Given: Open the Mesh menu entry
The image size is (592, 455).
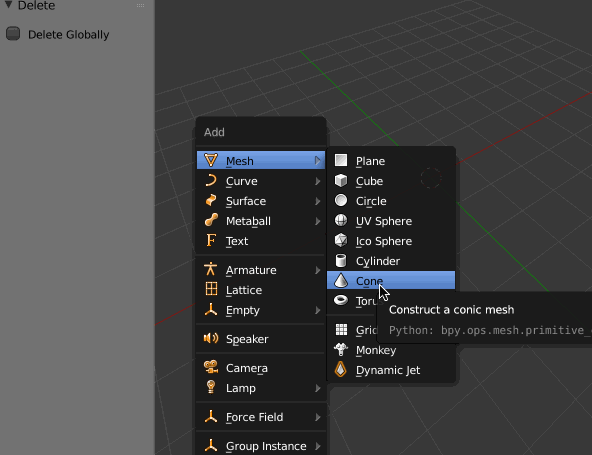Looking at the screenshot, I should 261,160.
